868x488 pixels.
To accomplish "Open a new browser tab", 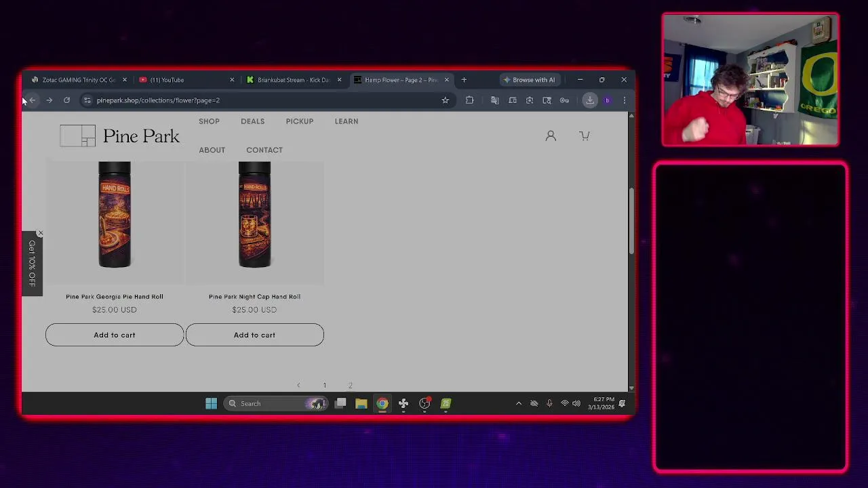I will tap(464, 80).
